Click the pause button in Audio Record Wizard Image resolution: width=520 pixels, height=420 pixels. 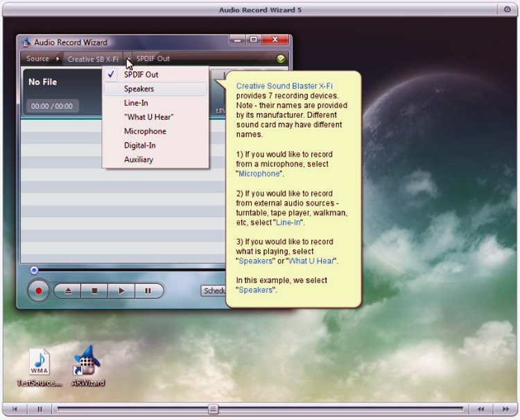(x=148, y=290)
